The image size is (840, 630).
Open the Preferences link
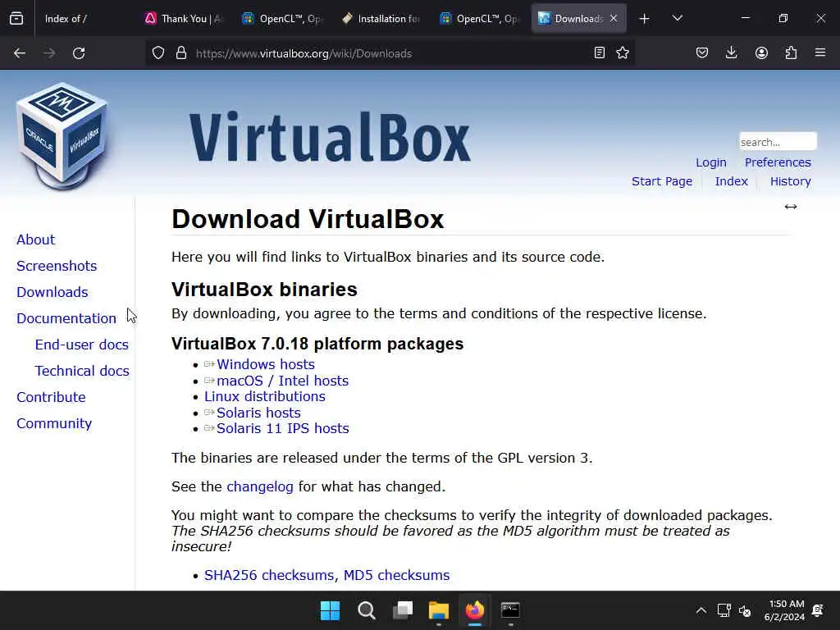click(778, 162)
